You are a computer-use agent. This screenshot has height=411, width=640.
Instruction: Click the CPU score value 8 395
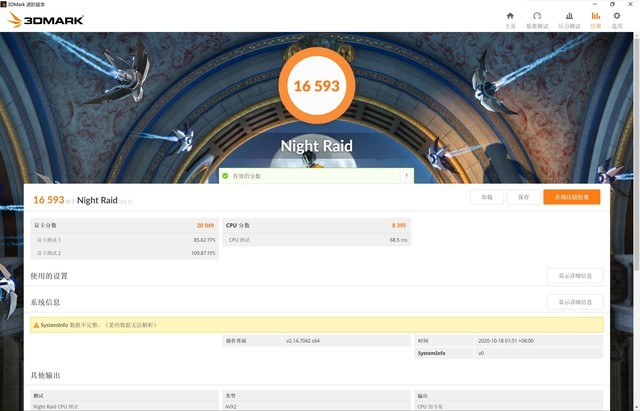click(399, 225)
